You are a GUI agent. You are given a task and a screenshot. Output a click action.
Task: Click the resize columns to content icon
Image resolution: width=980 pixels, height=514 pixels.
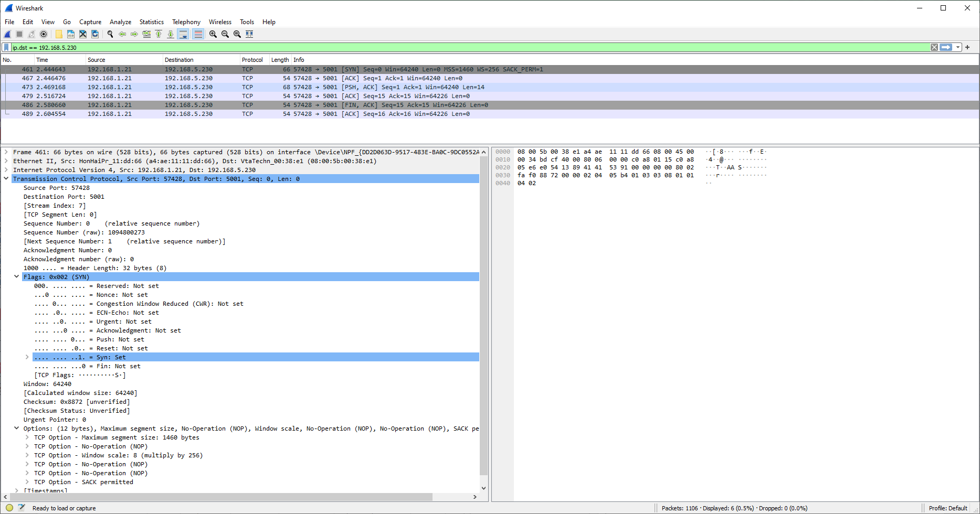[x=249, y=34]
